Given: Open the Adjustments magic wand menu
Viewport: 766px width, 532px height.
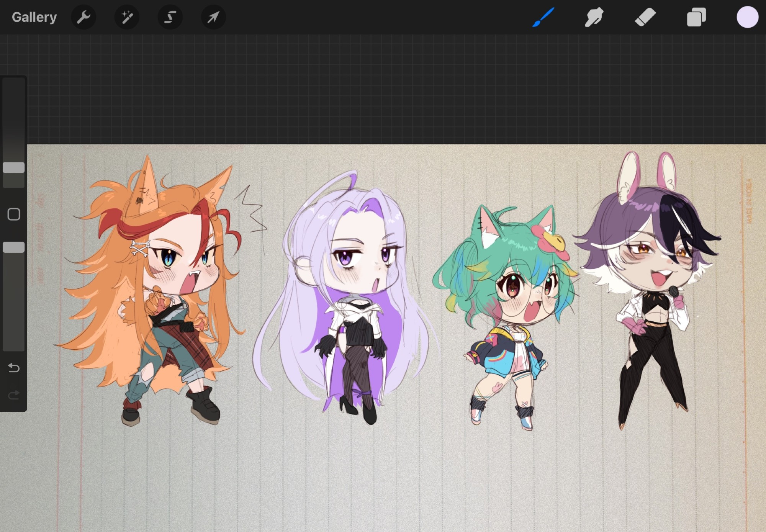Looking at the screenshot, I should coord(127,17).
